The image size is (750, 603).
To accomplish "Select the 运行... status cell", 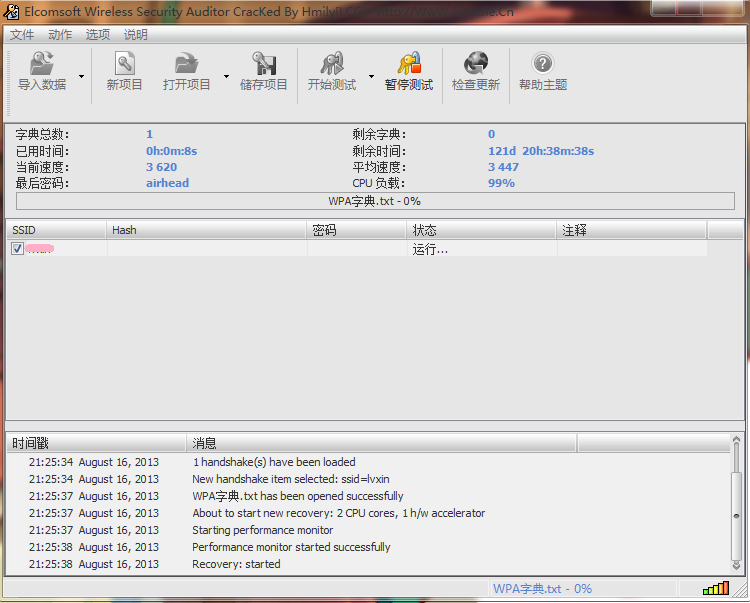I will tap(482, 249).
